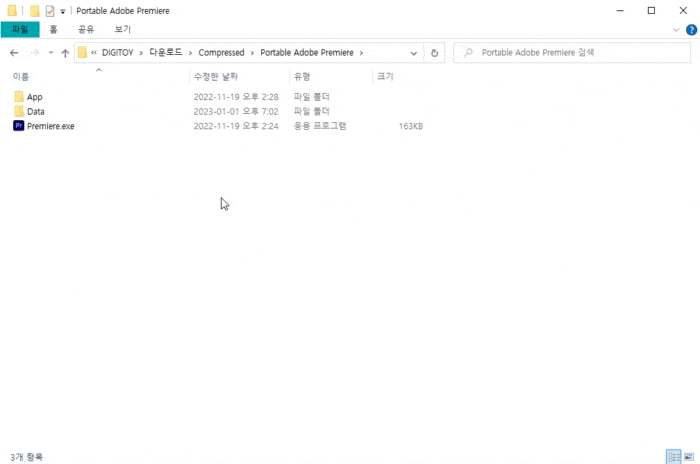Screen dimensions: 700x464
Task: Click the address bar folder icon
Action: coord(82,53)
